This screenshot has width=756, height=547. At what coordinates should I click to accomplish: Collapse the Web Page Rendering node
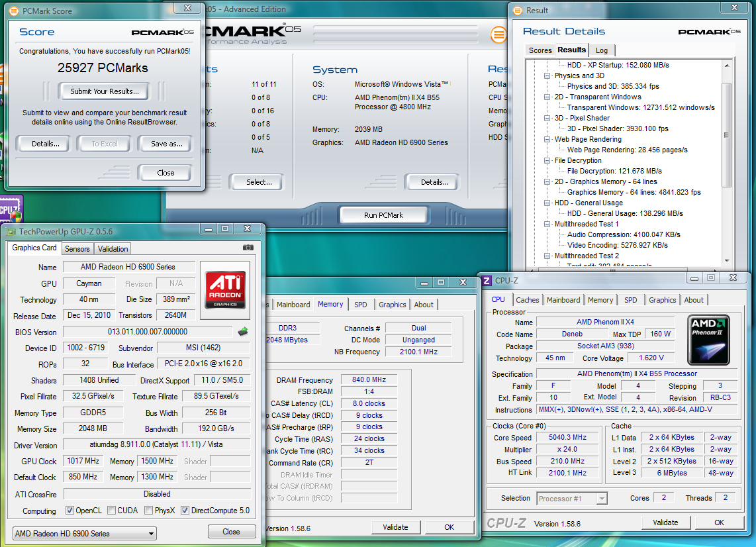click(x=547, y=140)
